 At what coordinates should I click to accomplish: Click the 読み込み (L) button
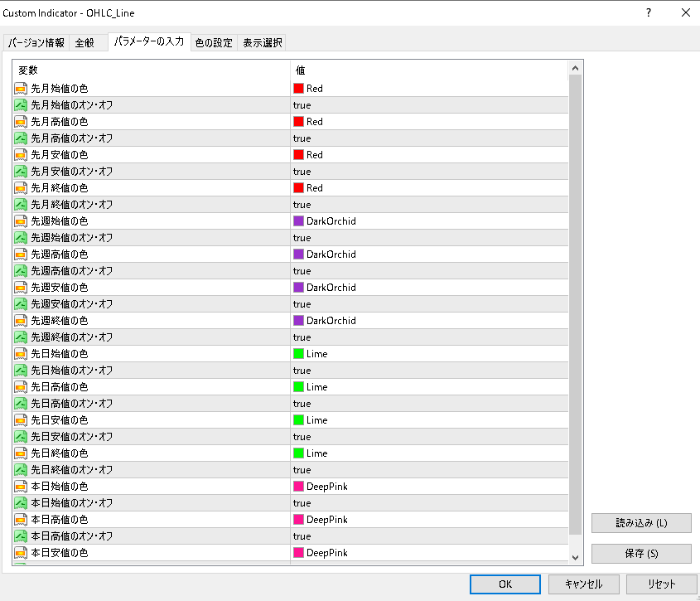click(641, 523)
